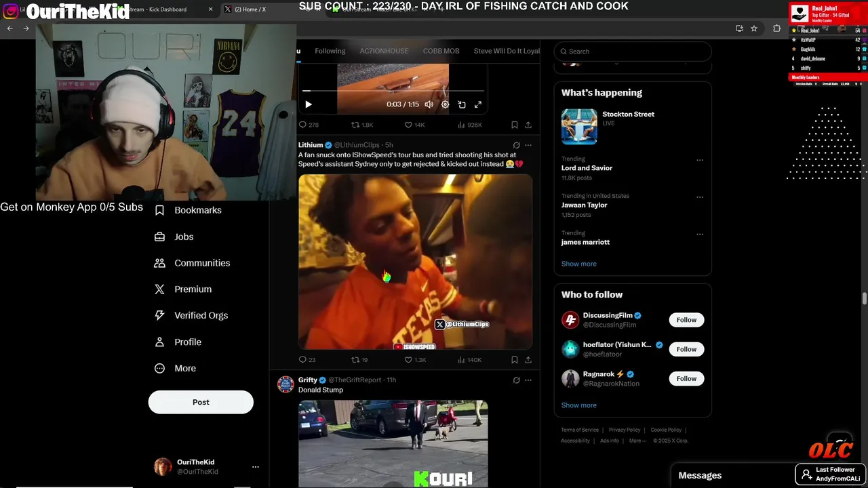
Task: Repost the post with 1.8K reposts
Action: [362, 125]
